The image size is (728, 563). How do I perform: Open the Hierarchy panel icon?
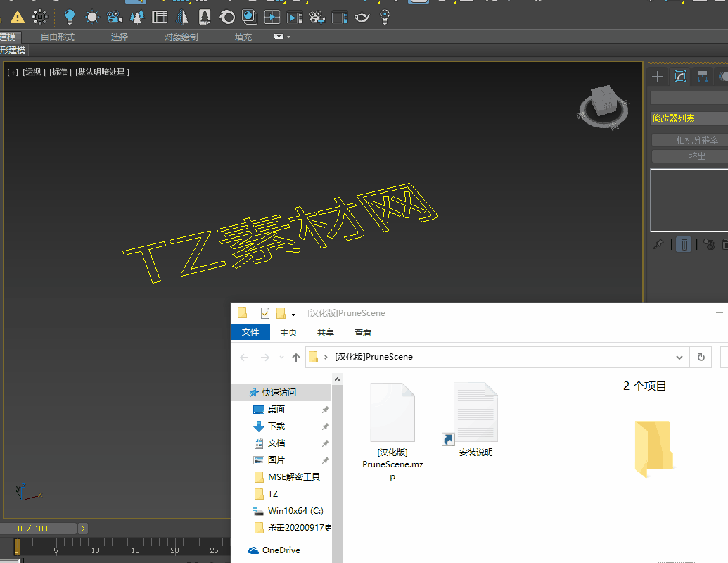[x=702, y=77]
